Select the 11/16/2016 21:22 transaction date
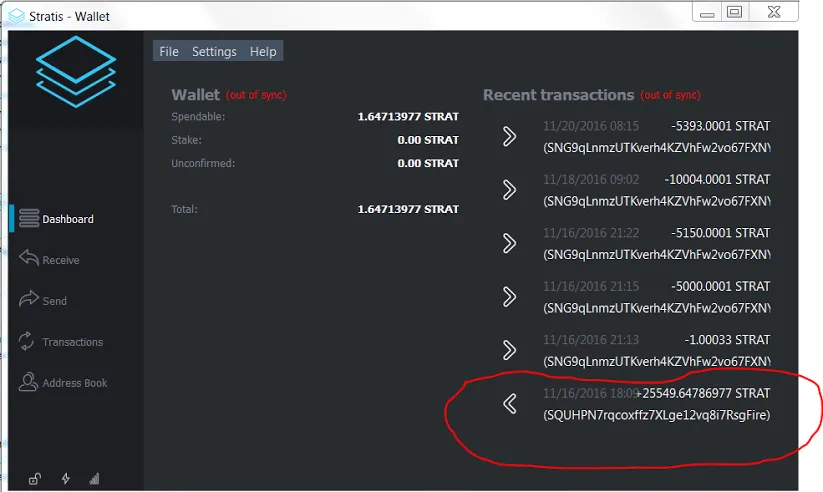Screen dimensions: 823x492 tap(591, 233)
